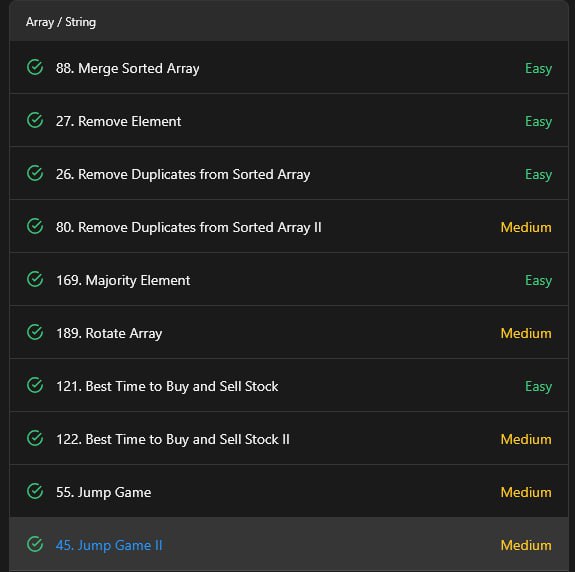Open Best Time to Buy and Sell Stock II
The height and width of the screenshot is (572, 575).
pos(173,439)
